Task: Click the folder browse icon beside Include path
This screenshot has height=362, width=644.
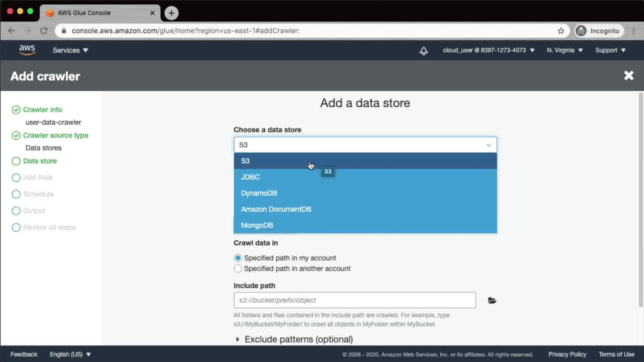Action: pos(492,300)
